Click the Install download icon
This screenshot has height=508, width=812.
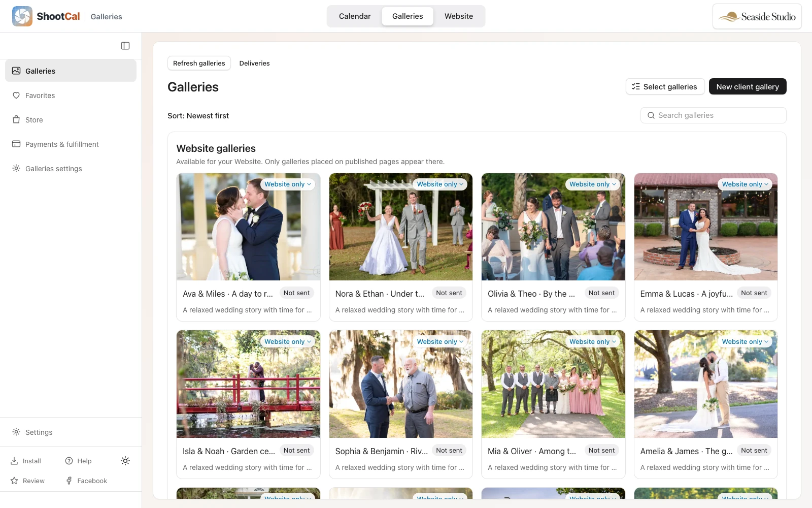pos(14,461)
